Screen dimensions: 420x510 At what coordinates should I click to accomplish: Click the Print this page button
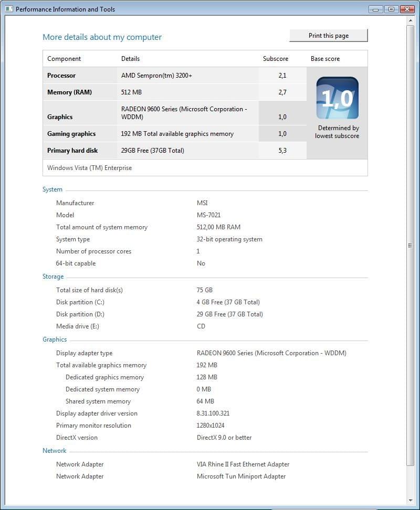[329, 36]
